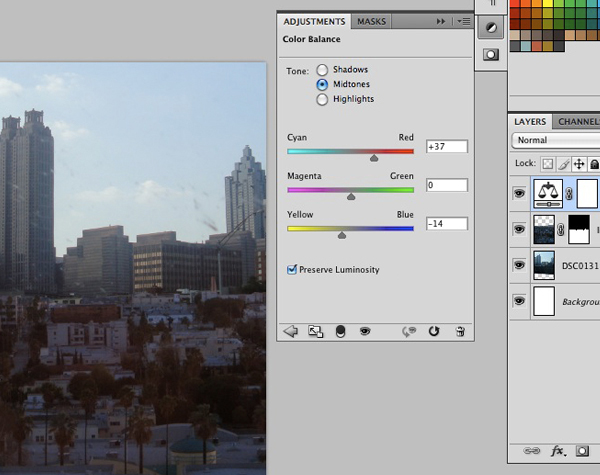Click the return to adjustment list arrow
The image size is (600, 475).
pyautogui.click(x=291, y=331)
